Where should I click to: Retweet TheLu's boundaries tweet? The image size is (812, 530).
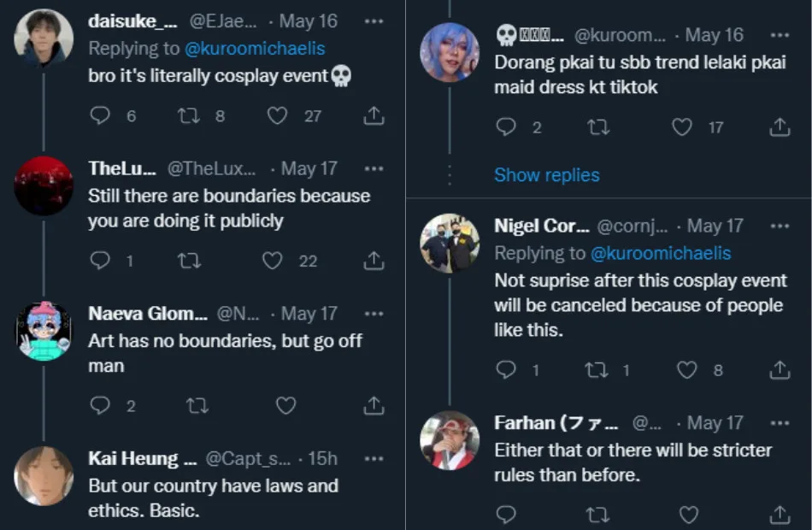pyautogui.click(x=189, y=261)
